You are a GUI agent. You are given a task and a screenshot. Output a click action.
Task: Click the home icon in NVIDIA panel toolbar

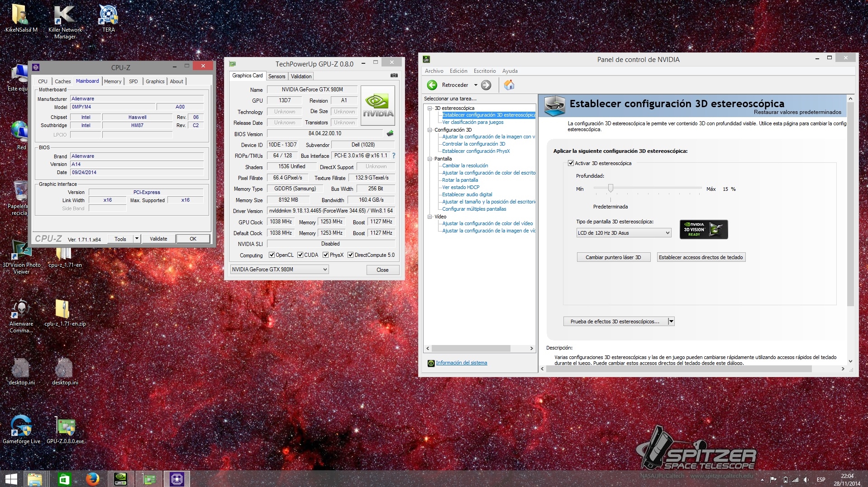point(509,85)
